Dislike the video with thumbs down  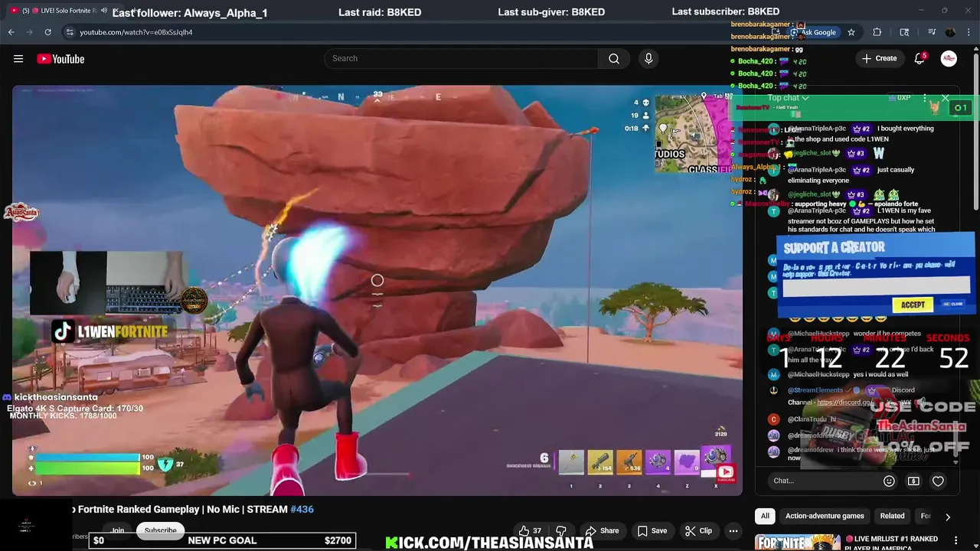click(x=561, y=530)
